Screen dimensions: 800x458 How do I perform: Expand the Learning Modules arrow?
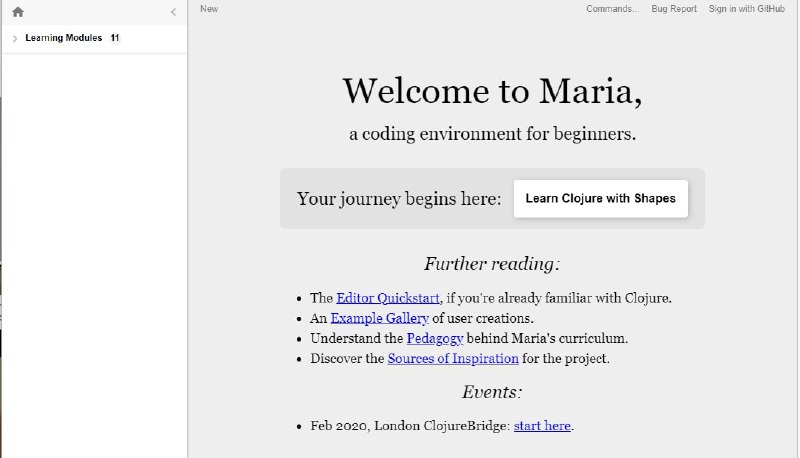(15, 38)
